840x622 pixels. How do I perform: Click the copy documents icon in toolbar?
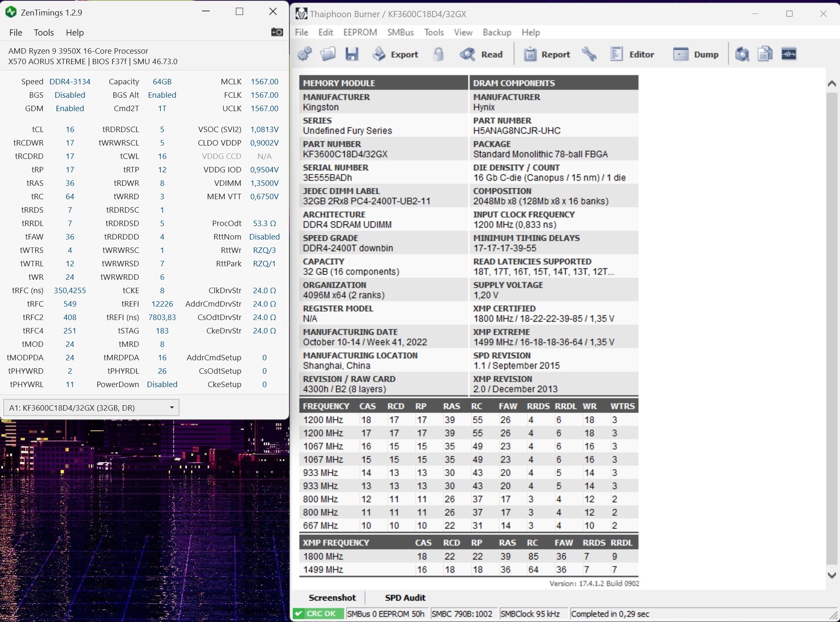[x=765, y=54]
